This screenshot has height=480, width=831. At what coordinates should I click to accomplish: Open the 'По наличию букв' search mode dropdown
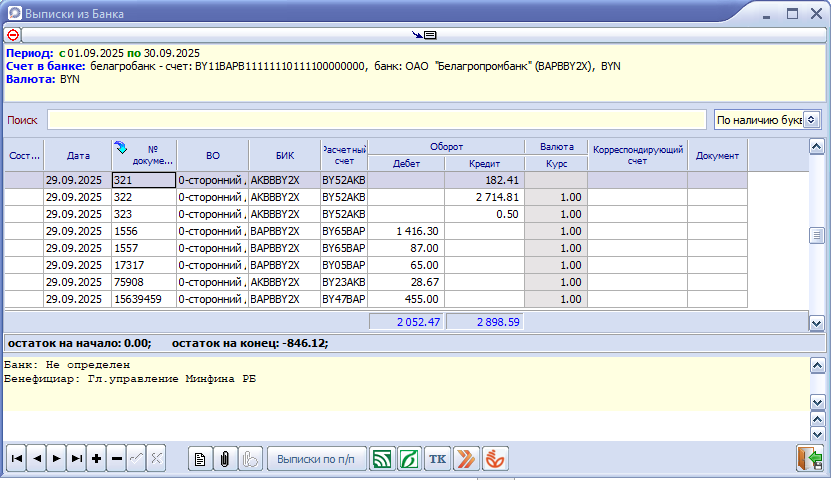tap(812, 119)
